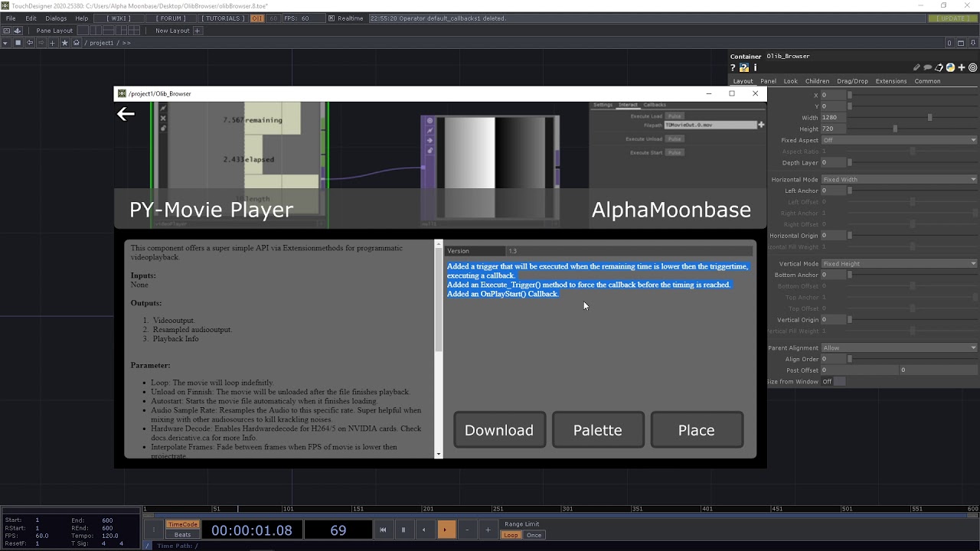
Task: Step forward one frame plus button
Action: (488, 530)
